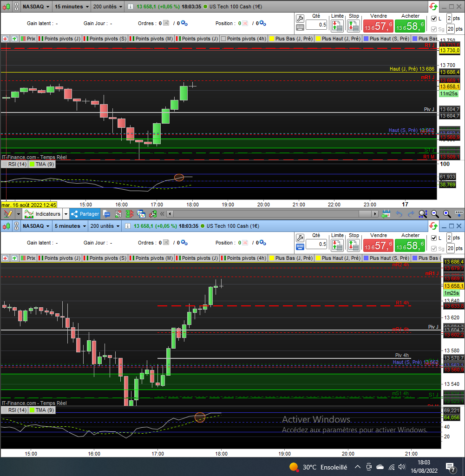Expand the Indicateurs dropdown arrow
The image size is (465, 476).
pos(66,214)
